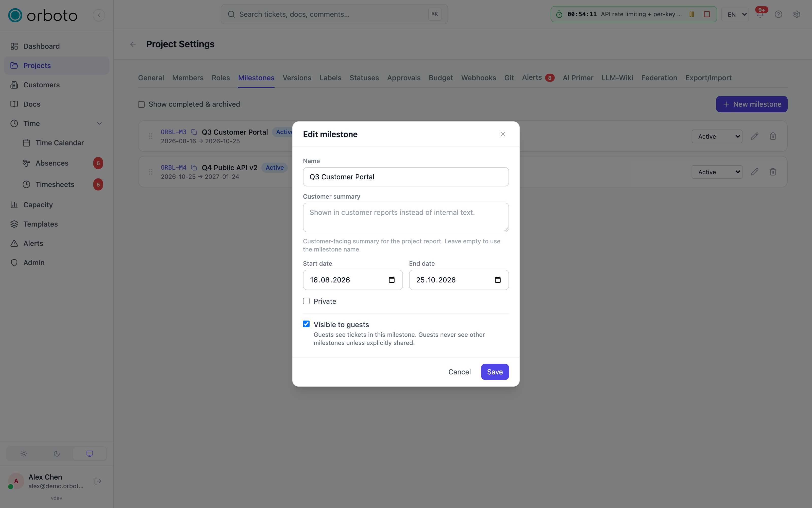Open Admin in sidebar
This screenshot has height=508, width=812.
point(56,263)
